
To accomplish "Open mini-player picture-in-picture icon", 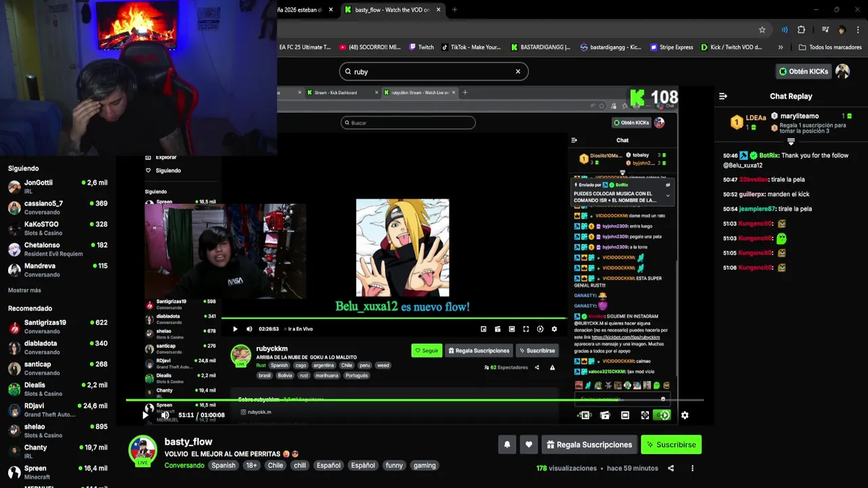I will 585,415.
